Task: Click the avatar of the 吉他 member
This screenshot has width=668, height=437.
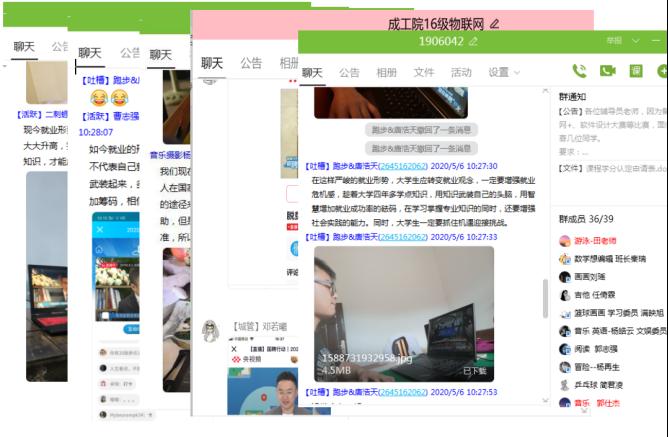Action: (565, 295)
